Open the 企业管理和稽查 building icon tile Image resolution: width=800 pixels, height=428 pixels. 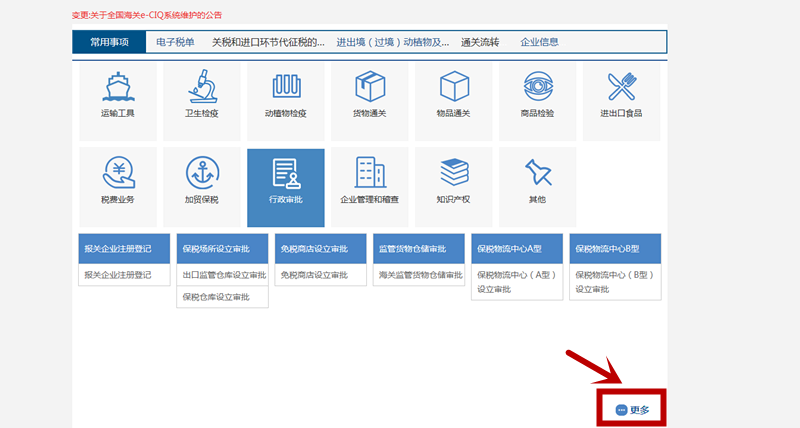pos(369,188)
